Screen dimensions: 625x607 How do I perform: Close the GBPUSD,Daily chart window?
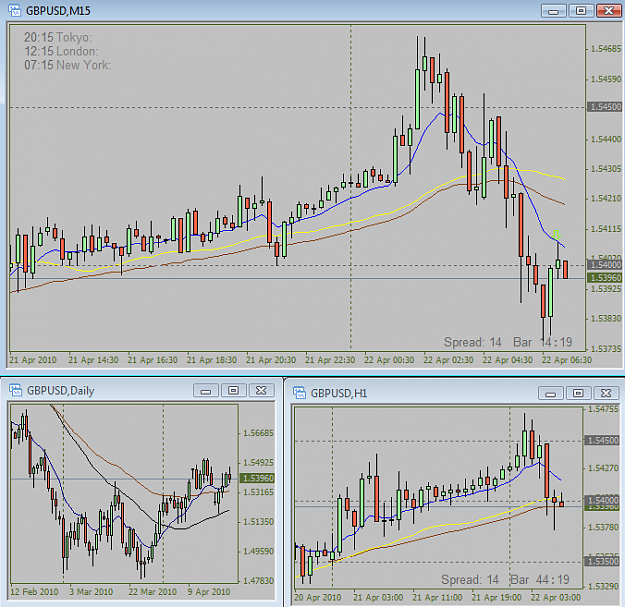(261, 391)
